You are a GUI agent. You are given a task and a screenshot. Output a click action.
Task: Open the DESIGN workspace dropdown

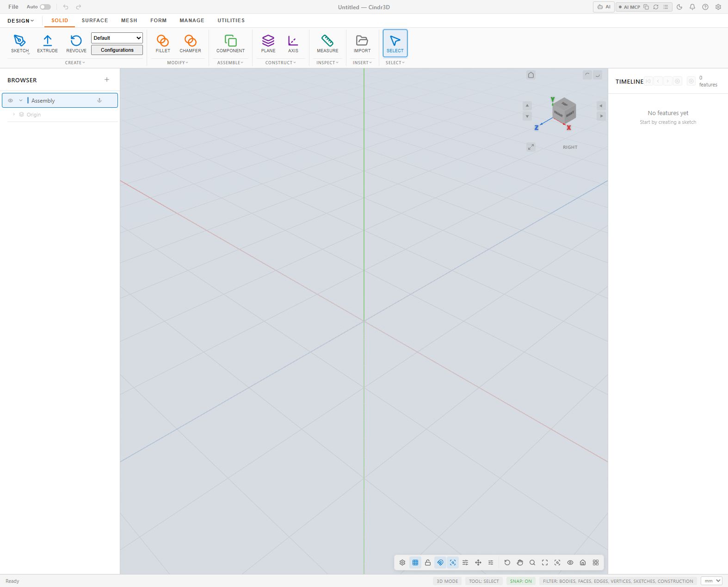click(x=20, y=21)
